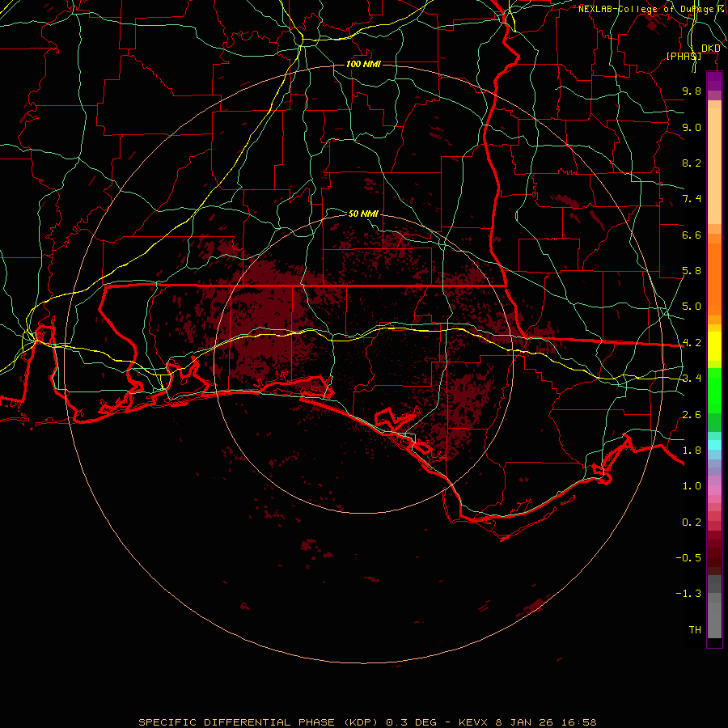The width and height of the screenshot is (728, 728).
Task: Click the 9.0 legend value
Action: point(692,127)
